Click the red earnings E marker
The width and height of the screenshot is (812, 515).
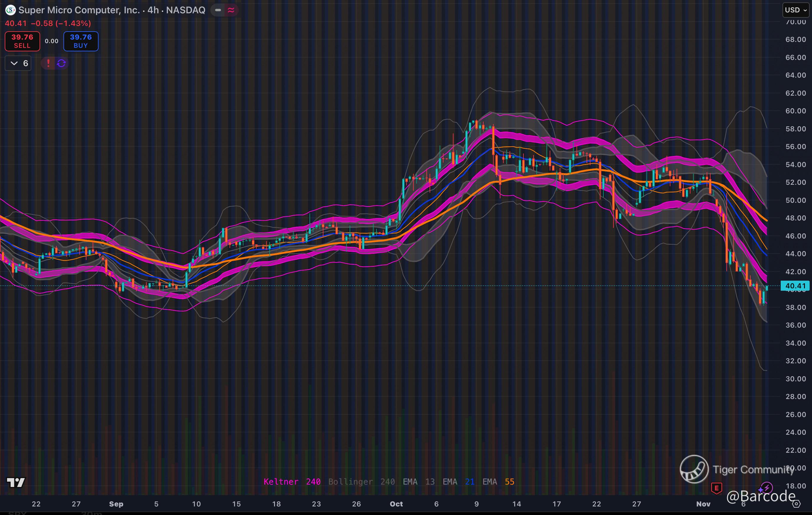tap(716, 488)
